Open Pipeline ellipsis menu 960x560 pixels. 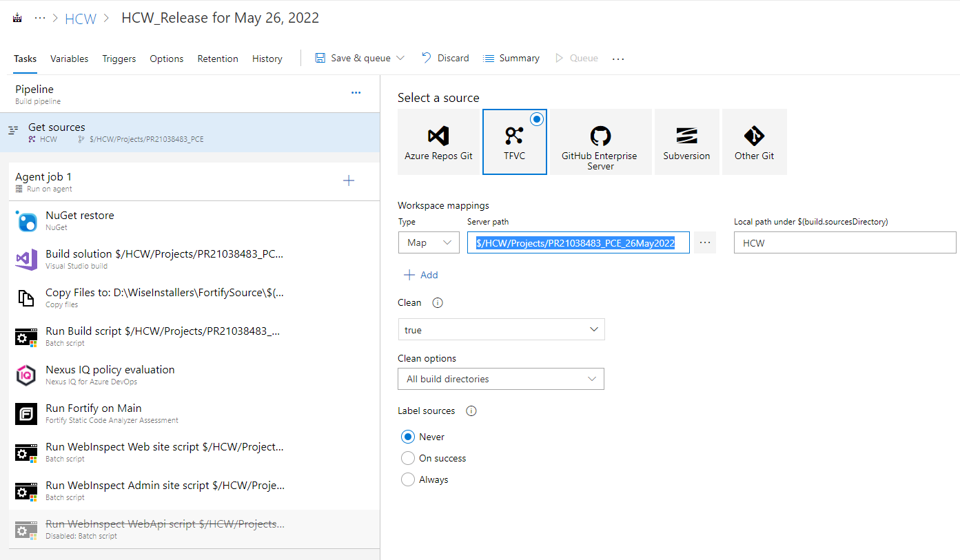[356, 93]
